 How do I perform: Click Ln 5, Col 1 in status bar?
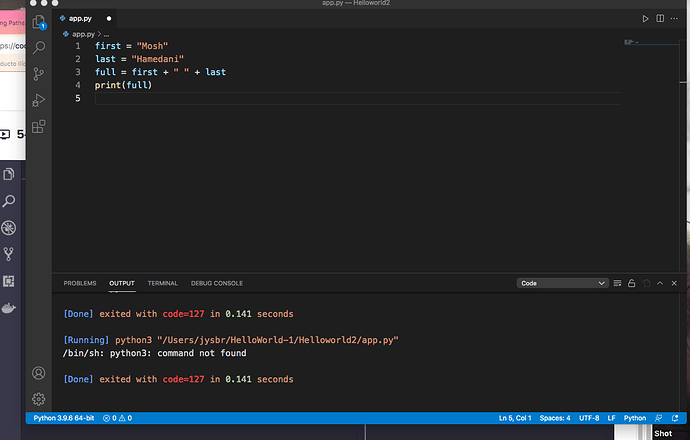[515, 418]
